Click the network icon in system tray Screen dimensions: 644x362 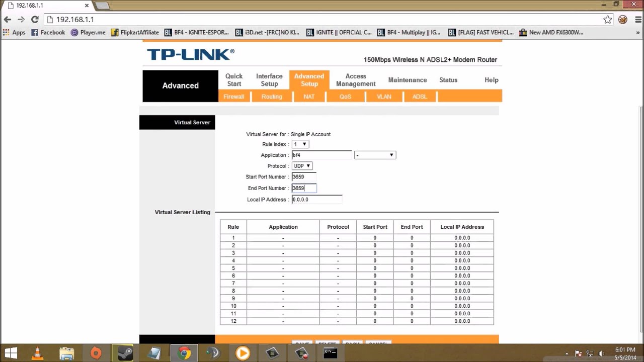pyautogui.click(x=590, y=353)
